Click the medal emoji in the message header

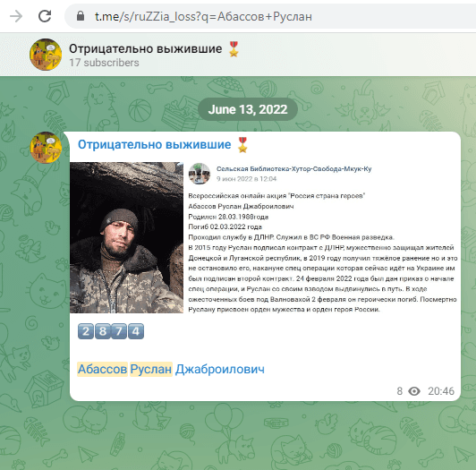pos(242,145)
